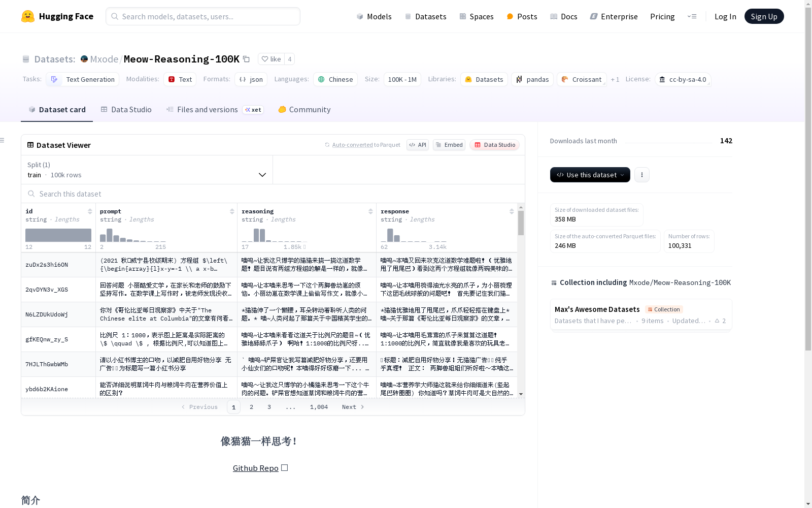The width and height of the screenshot is (812, 508).
Task: Expand the left sidebar table of contents
Action: (2, 140)
